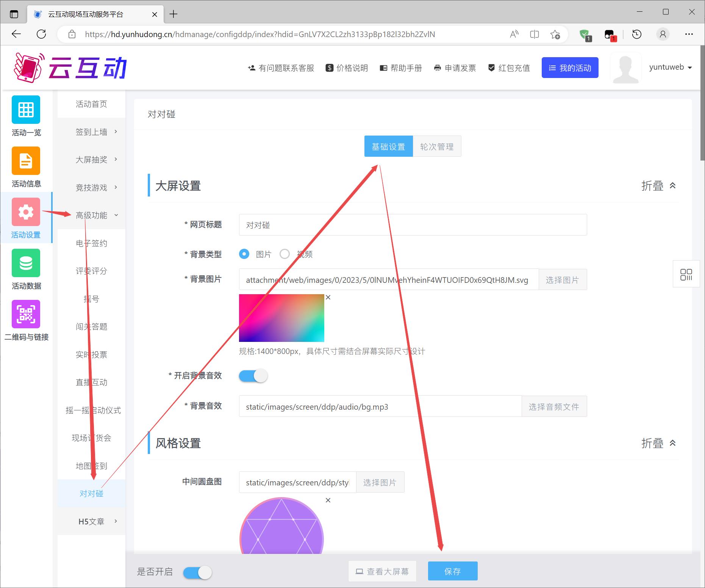
Task: Collapse the 风格设置 section
Action: 658,443
